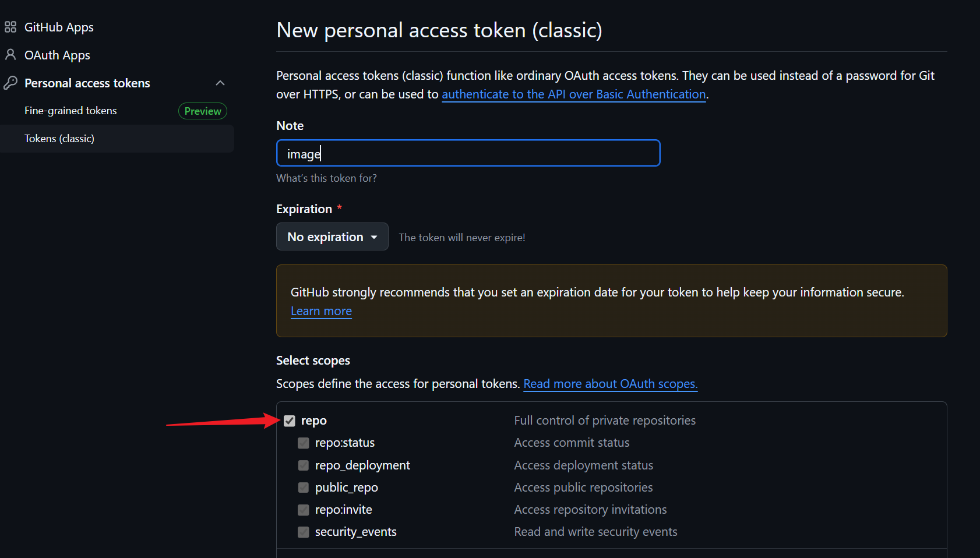Click the GitHub Apps grid icon
Screen dimensions: 980x558
coord(10,27)
